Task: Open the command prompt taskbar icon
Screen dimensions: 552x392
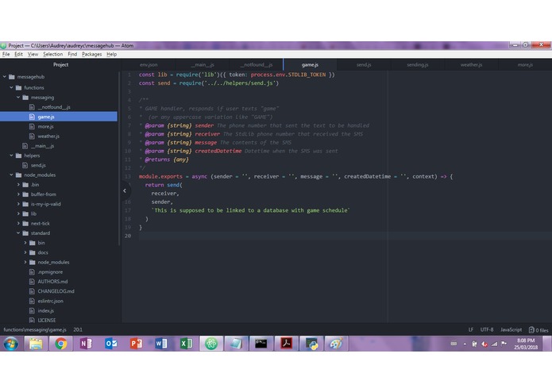Action: (261, 344)
